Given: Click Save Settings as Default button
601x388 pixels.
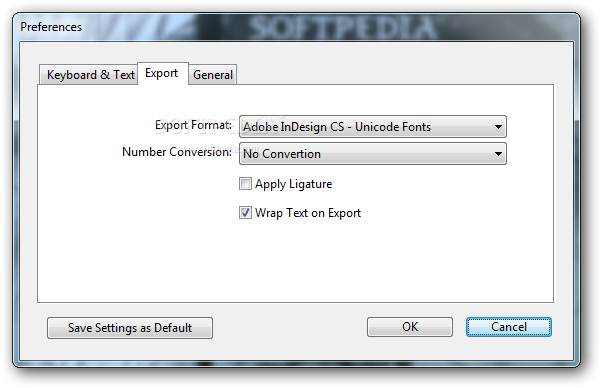Looking at the screenshot, I should coord(130,328).
